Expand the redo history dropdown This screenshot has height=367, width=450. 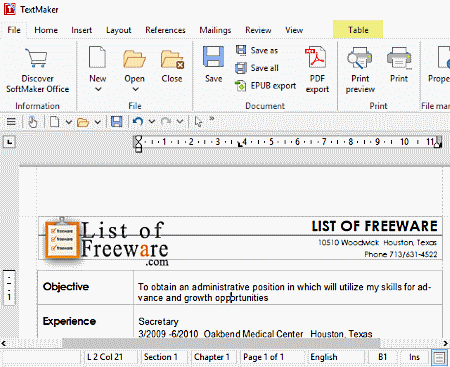[x=180, y=121]
